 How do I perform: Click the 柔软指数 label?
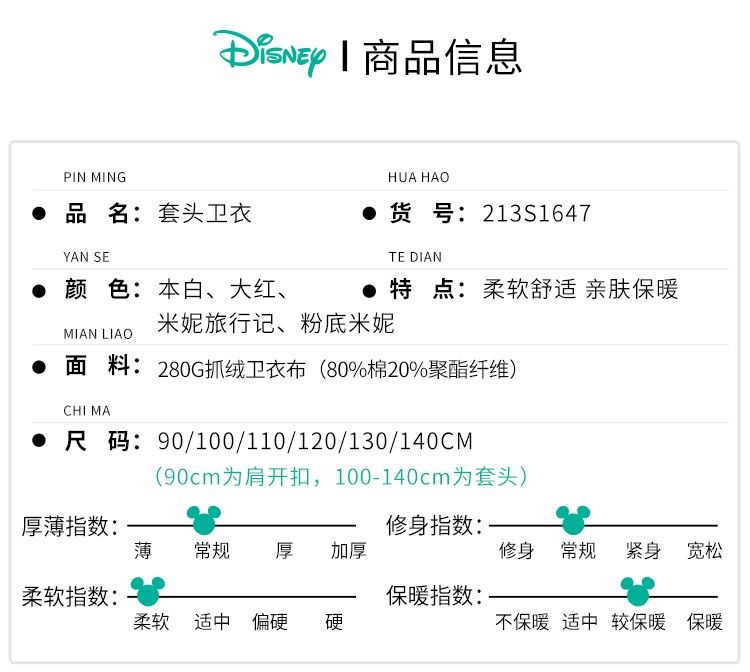[70, 596]
